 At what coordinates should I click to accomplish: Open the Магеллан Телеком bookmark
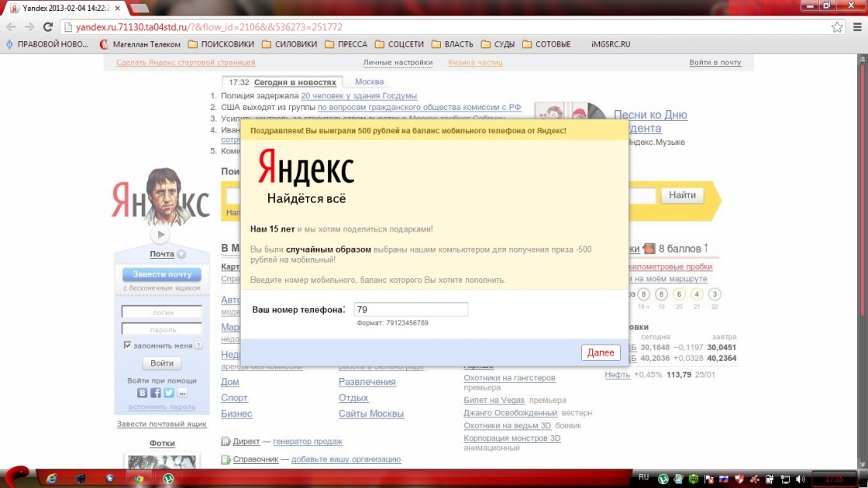click(x=140, y=44)
